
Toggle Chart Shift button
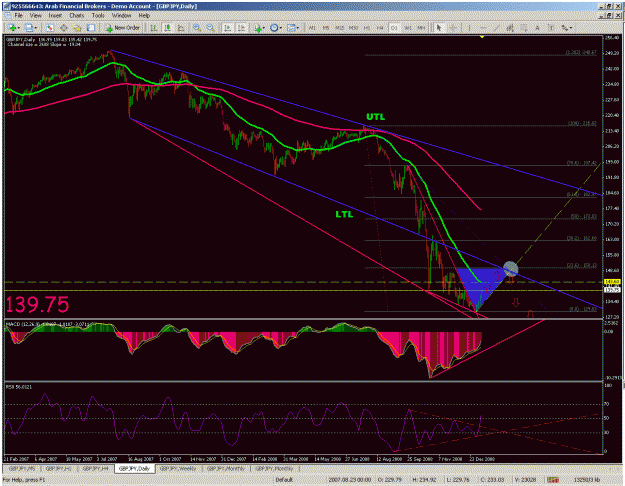point(242,28)
